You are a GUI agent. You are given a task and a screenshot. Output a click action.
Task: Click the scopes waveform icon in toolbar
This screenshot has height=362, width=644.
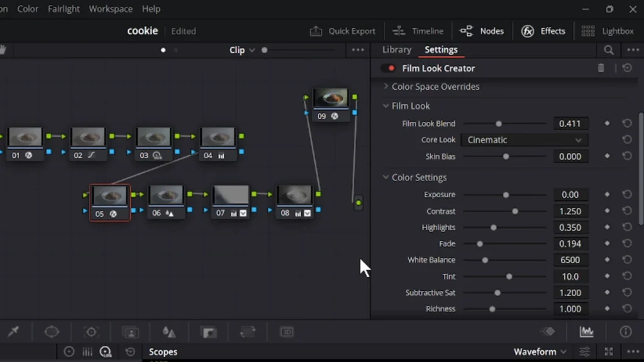click(x=586, y=331)
